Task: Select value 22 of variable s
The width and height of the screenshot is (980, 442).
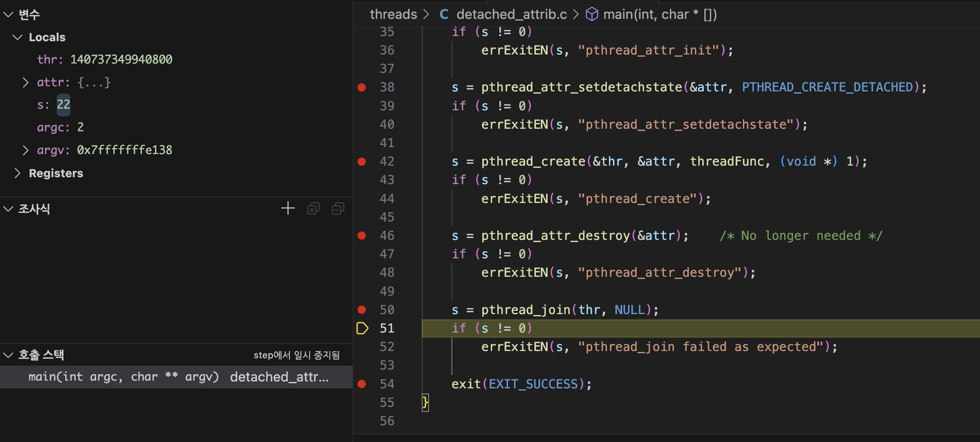Action: 64,105
